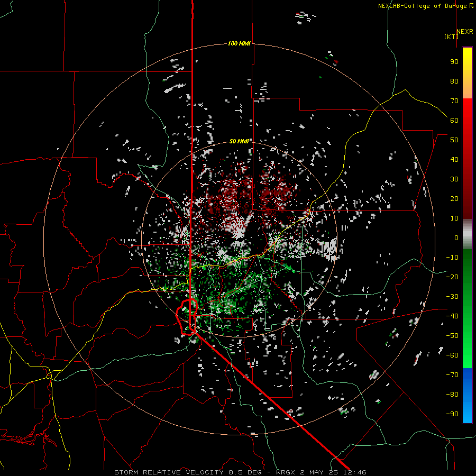
Task: Click the 50 scale value
Action: 454,140
